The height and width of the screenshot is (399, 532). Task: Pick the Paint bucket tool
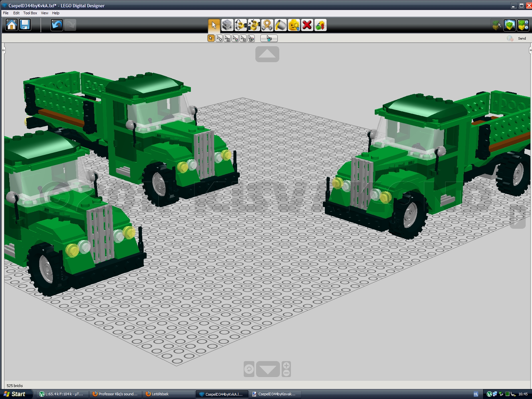click(280, 25)
